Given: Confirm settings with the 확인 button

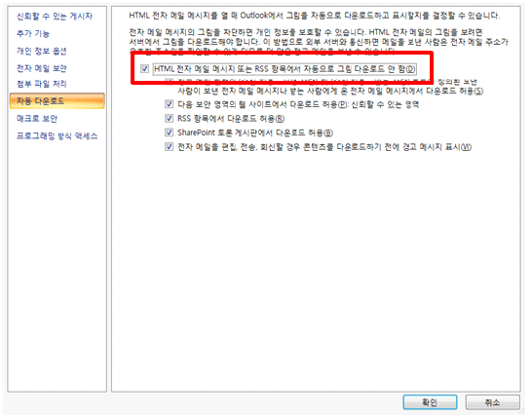Looking at the screenshot, I should point(430,402).
